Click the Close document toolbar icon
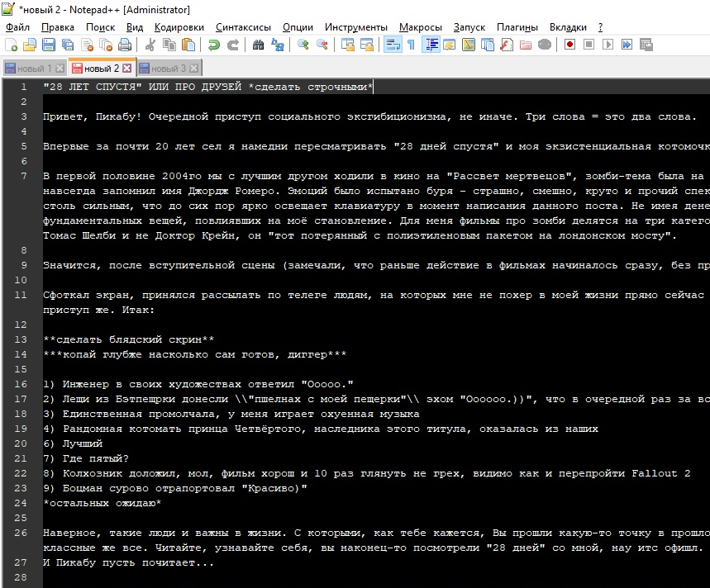The image size is (710, 588). tap(87, 45)
